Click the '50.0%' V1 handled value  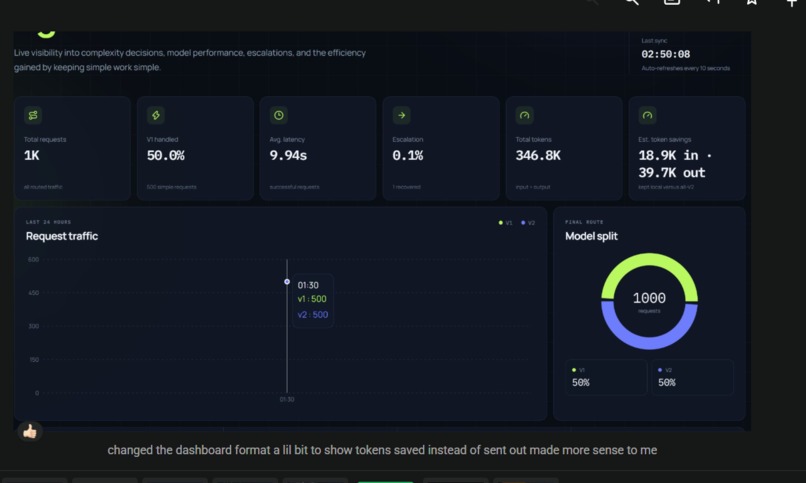click(166, 155)
